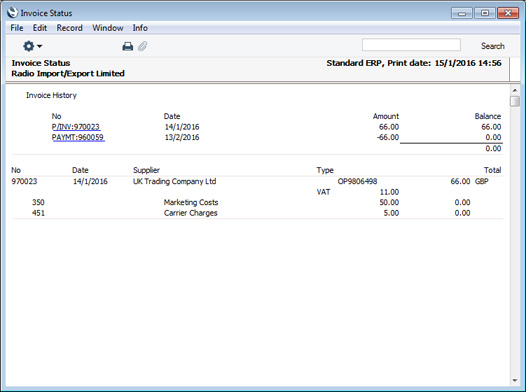Click the Radio Import/Export Limited header
The width and height of the screenshot is (526, 392).
pos(68,73)
